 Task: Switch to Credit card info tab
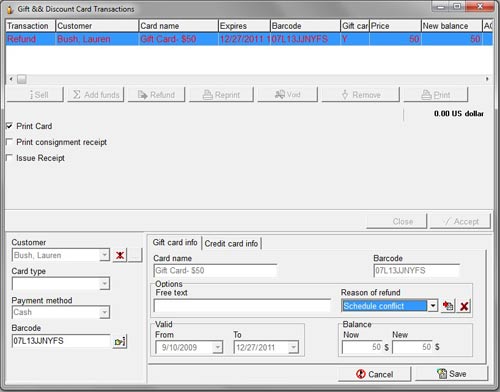[231, 244]
